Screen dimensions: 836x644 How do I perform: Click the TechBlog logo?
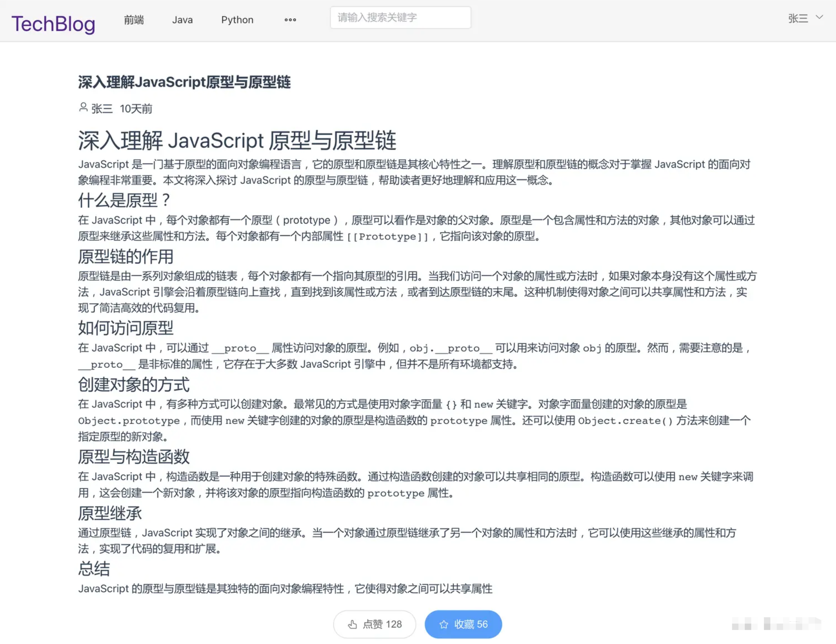point(54,23)
